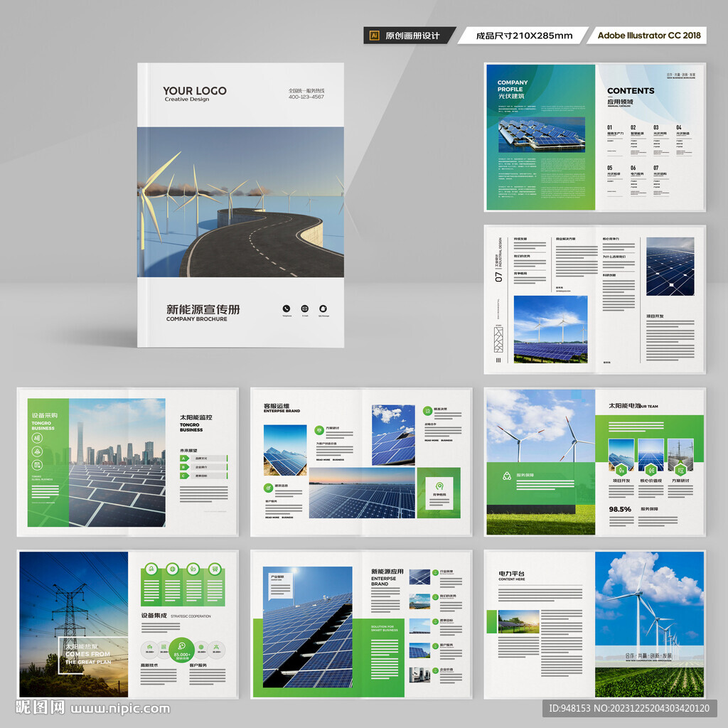Viewport: 728px width, 728px height.
Task: Click the QQ message icon on the cover
Action: [323, 309]
